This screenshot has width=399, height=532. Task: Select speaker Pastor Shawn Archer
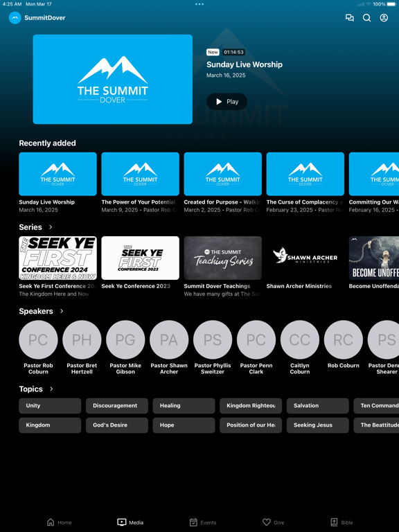[169, 347]
